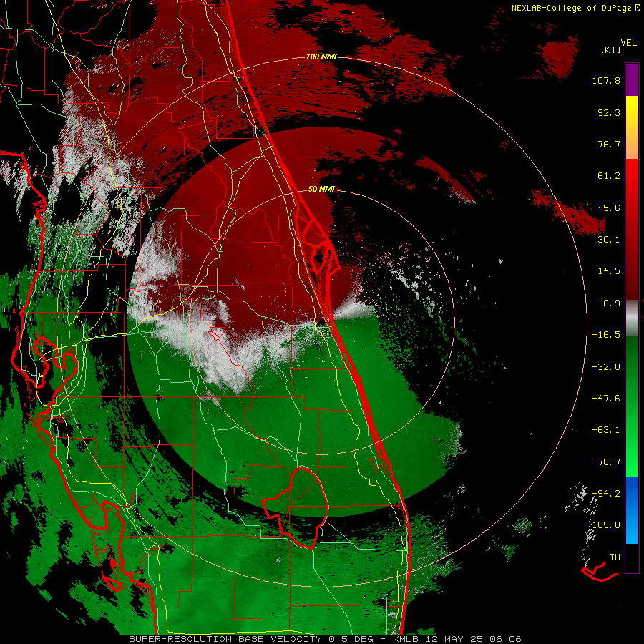
Task: Select the -94.2 scale value
Action: [606, 493]
